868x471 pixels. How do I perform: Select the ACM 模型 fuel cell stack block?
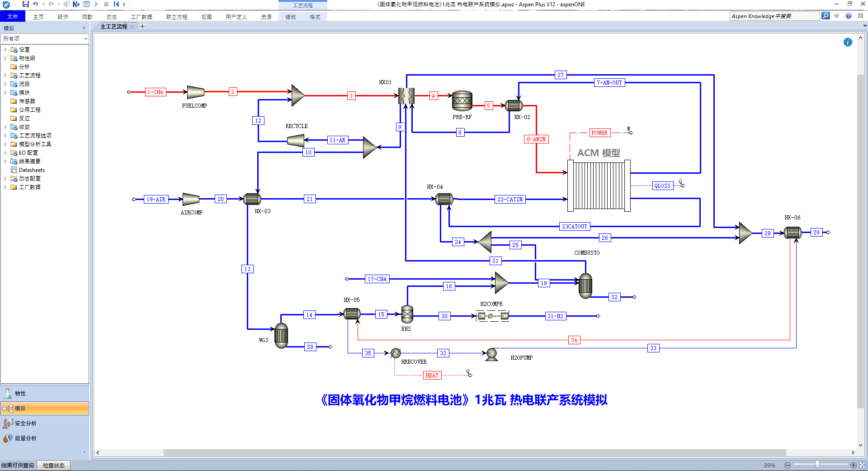(x=599, y=186)
